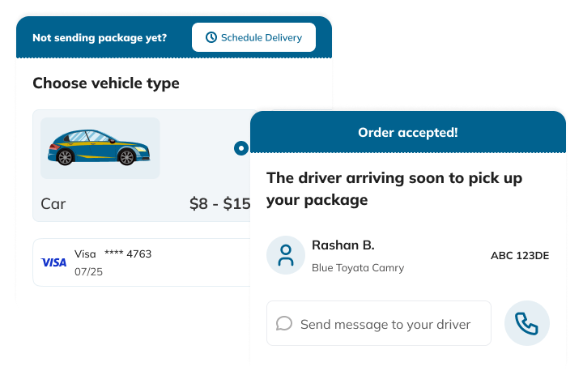
Task: Click the Visa logo icon
Action: coord(54,262)
